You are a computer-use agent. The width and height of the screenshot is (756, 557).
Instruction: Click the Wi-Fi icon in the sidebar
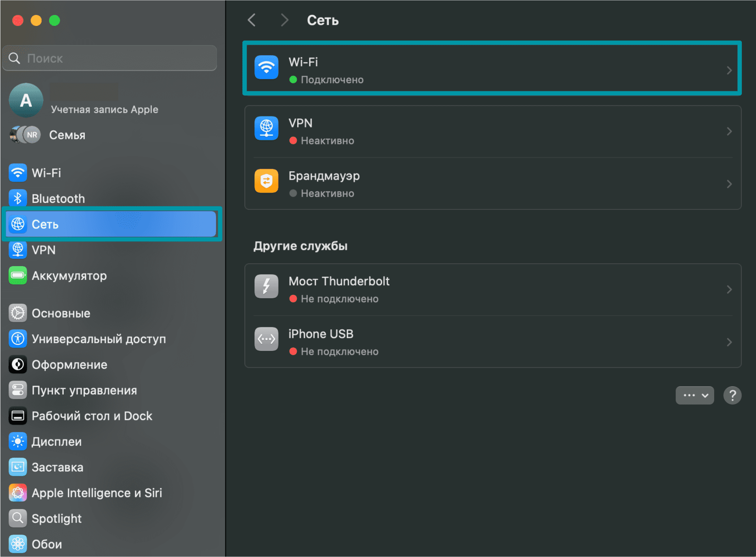[x=17, y=173]
